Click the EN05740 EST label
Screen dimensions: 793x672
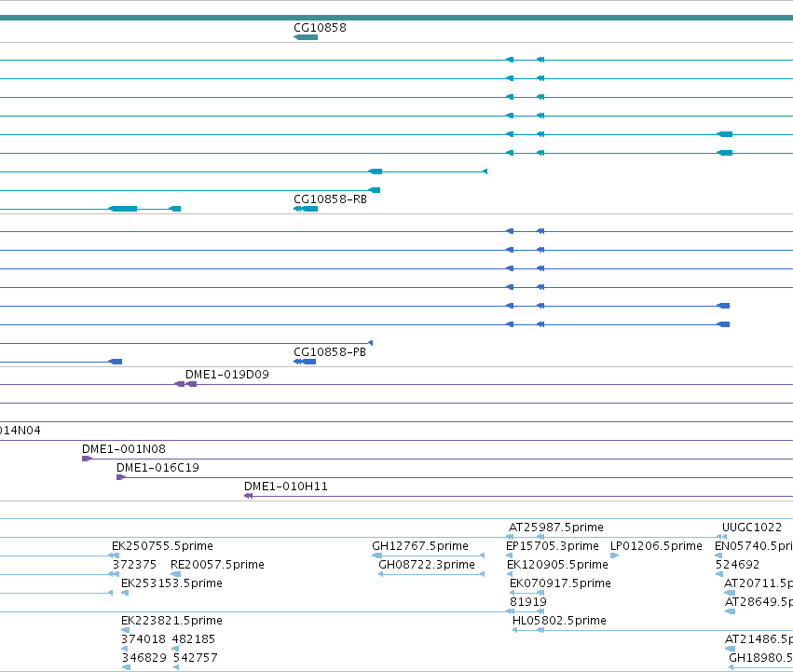754,546
